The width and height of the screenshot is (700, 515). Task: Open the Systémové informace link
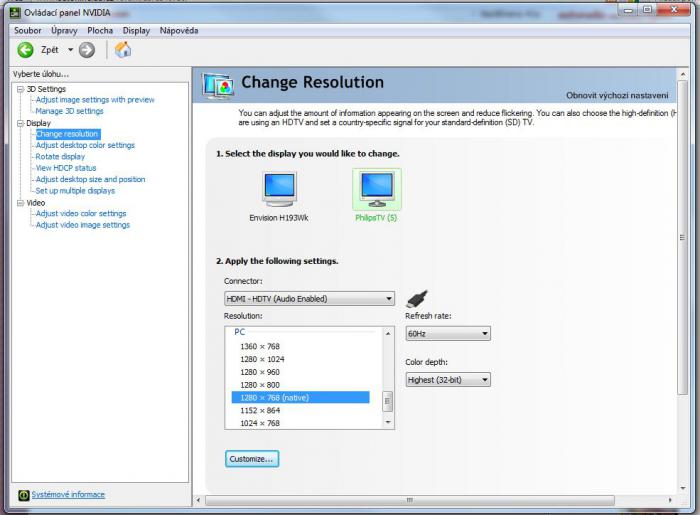tap(68, 495)
